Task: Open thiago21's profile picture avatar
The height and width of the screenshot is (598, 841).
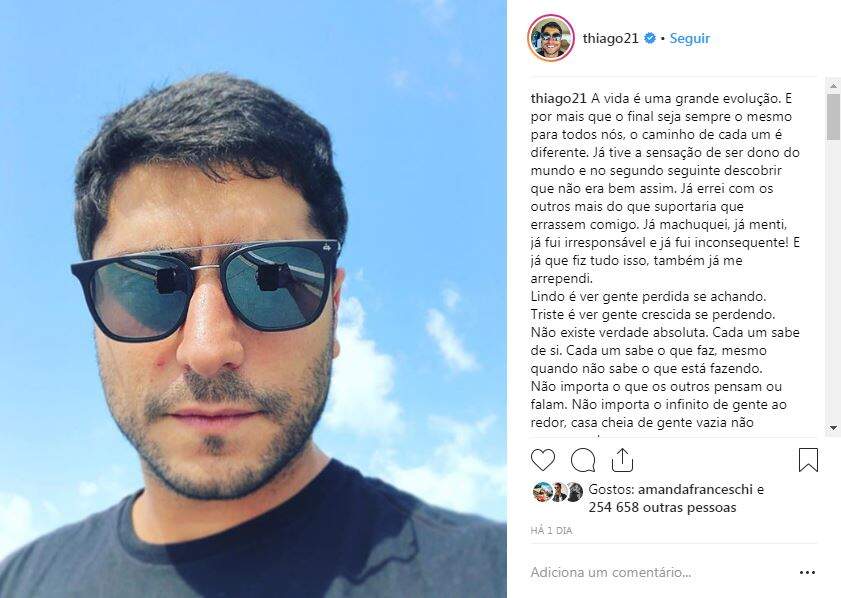Action: tap(551, 38)
